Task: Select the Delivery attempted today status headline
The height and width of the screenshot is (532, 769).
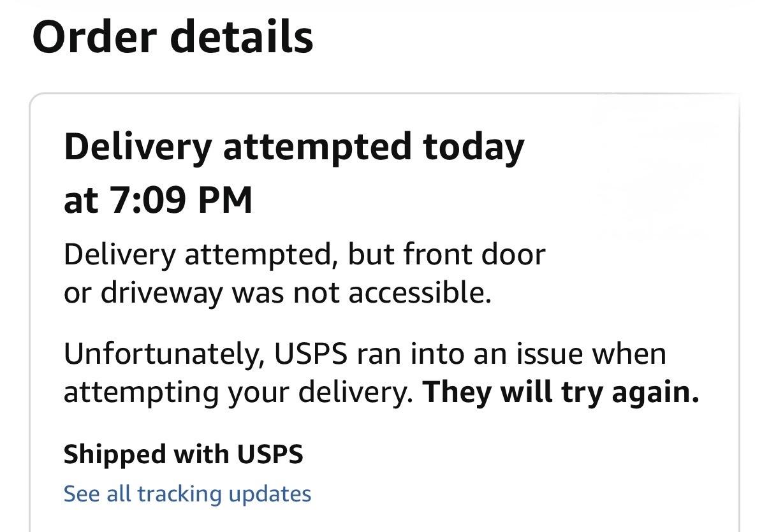Action: 293,147
